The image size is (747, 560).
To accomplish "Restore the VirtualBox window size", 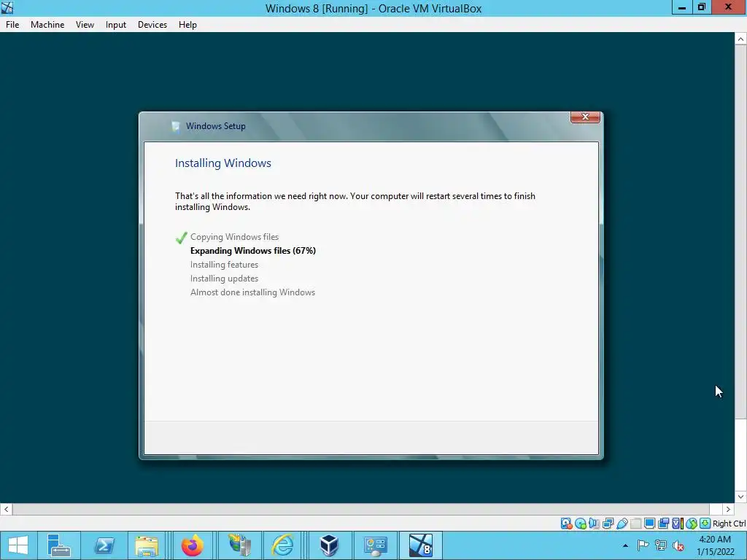I will pyautogui.click(x=702, y=7).
